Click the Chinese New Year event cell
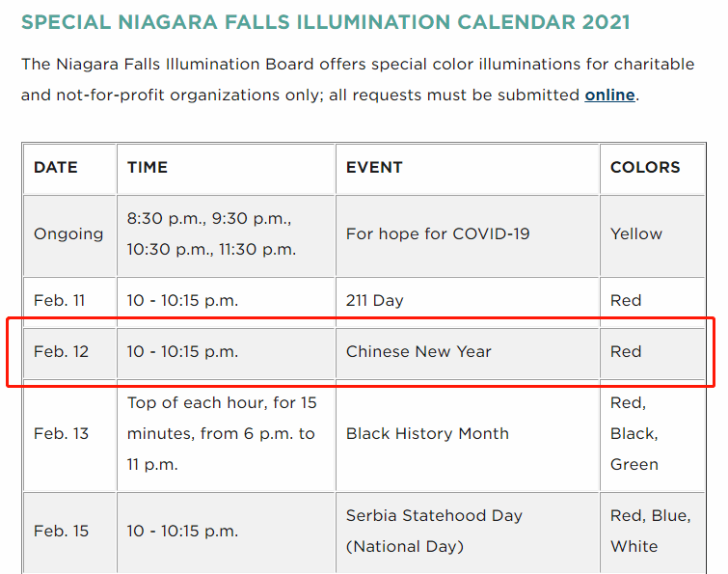This screenshot has width=728, height=574. point(418,351)
